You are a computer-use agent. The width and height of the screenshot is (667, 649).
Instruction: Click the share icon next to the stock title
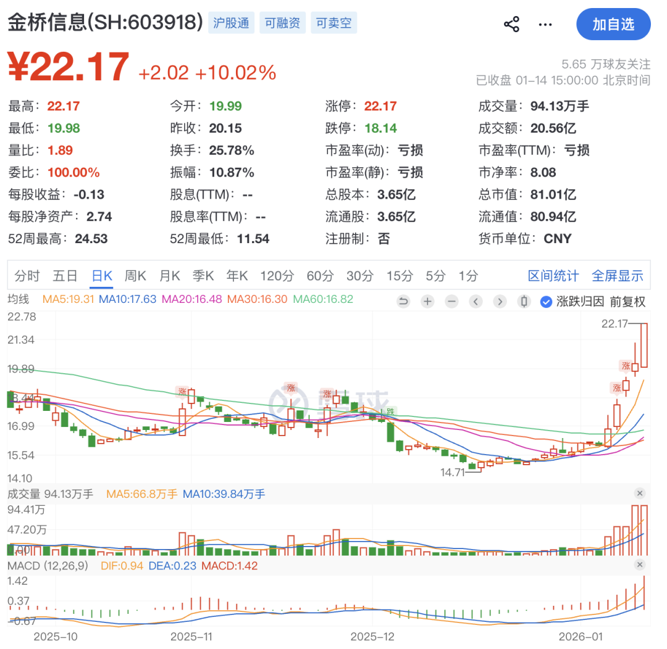pos(512,24)
